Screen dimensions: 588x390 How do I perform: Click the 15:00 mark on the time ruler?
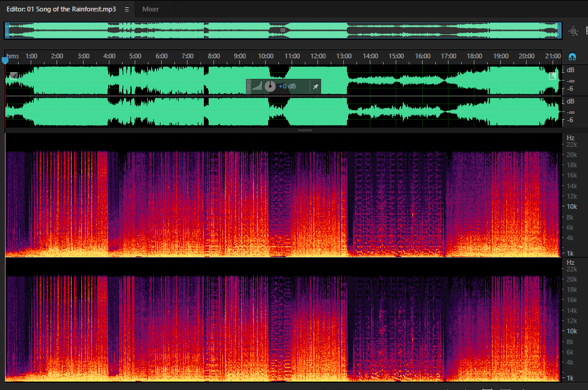click(x=396, y=56)
